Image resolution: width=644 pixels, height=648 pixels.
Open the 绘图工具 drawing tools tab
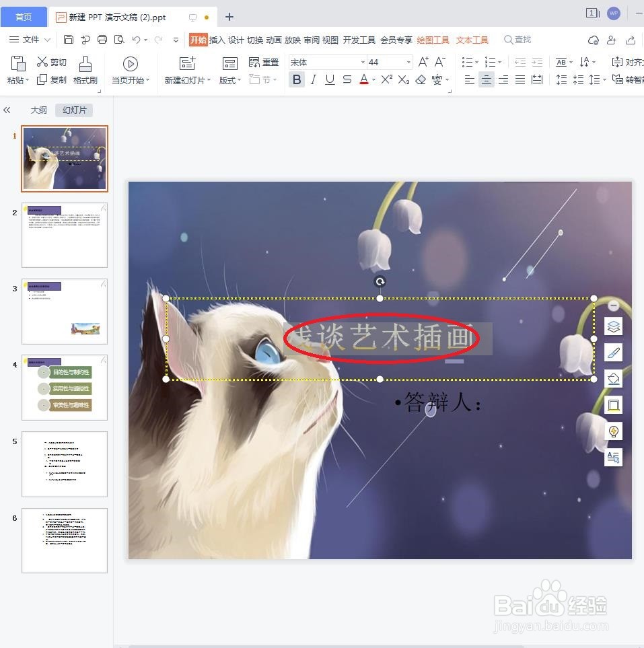tap(433, 40)
